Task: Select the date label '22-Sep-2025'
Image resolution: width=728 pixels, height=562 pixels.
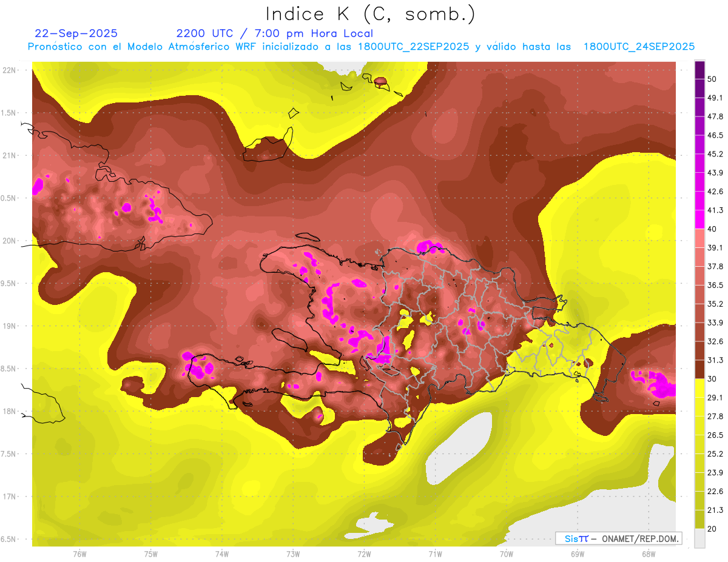Action: pos(76,33)
